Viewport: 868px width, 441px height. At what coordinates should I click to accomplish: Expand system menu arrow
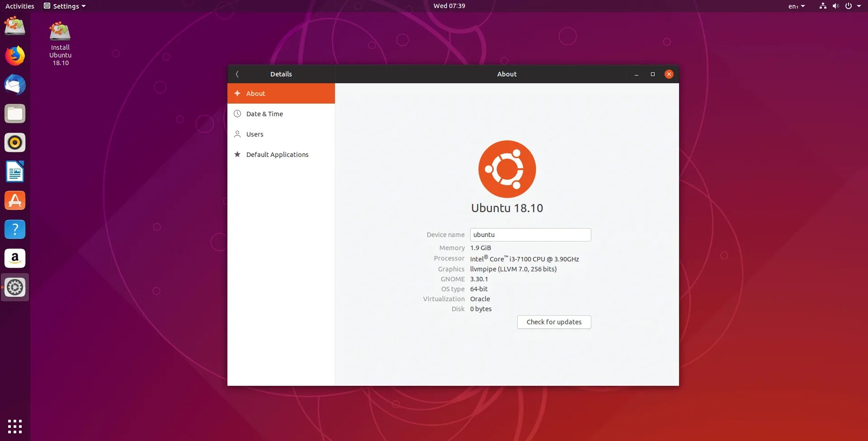(x=859, y=6)
